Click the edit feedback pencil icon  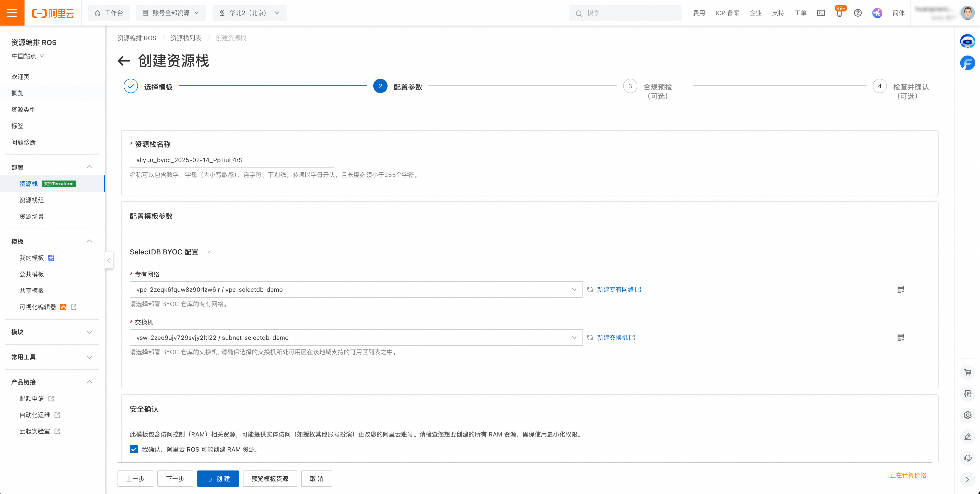(967, 436)
